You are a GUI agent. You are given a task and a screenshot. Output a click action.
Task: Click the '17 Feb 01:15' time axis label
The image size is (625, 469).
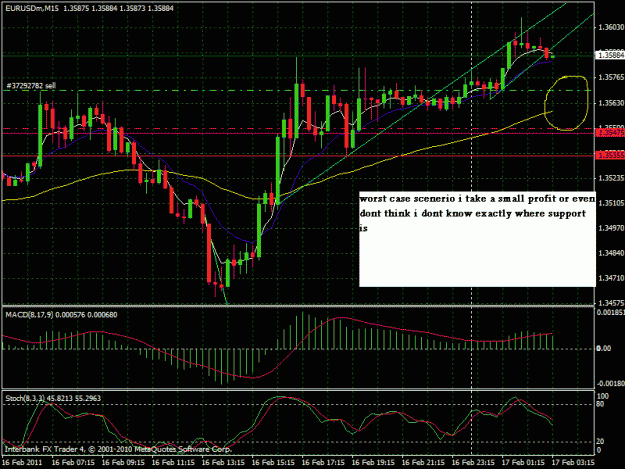pos(523,463)
